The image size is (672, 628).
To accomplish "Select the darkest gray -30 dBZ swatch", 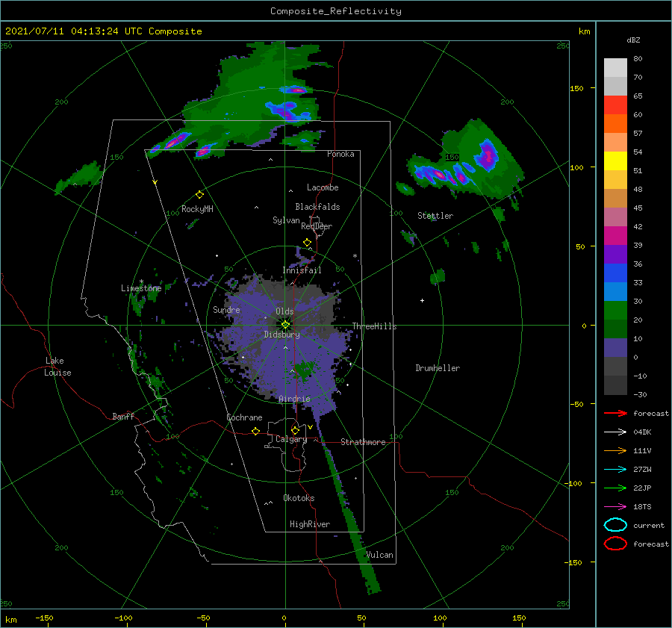I will [x=615, y=385].
